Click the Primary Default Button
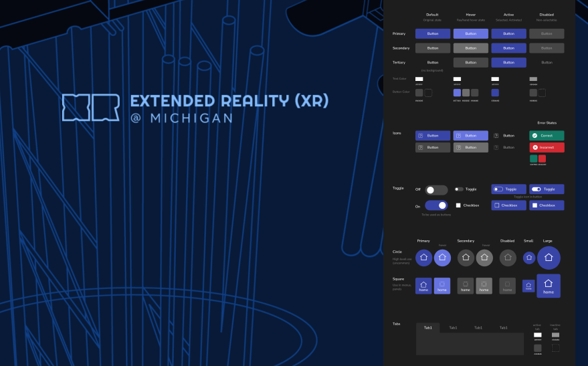This screenshot has height=366, width=588. pyautogui.click(x=433, y=33)
